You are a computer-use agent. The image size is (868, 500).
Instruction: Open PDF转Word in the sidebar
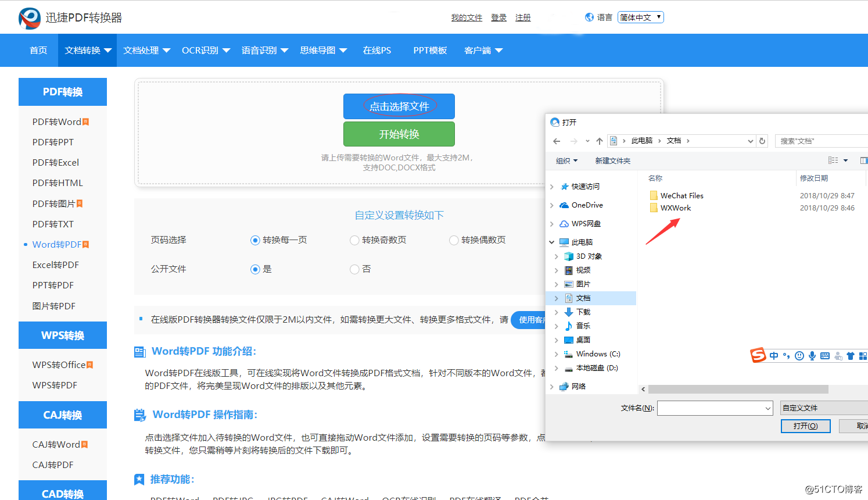57,122
